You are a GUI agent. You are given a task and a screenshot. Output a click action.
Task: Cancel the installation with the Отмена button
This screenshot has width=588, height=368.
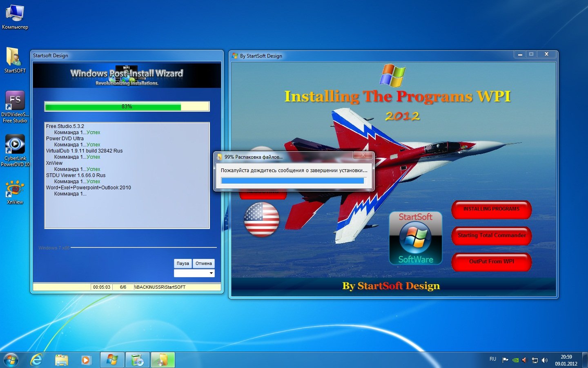tap(204, 263)
